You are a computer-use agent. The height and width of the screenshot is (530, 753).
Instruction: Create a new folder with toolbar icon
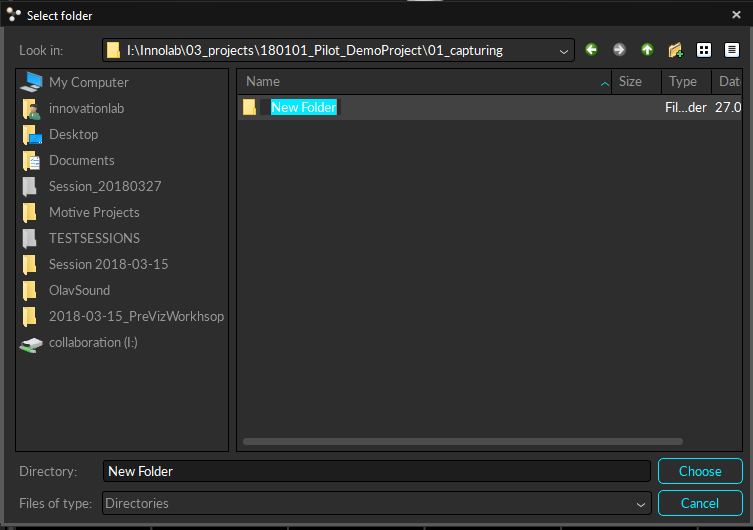675,50
